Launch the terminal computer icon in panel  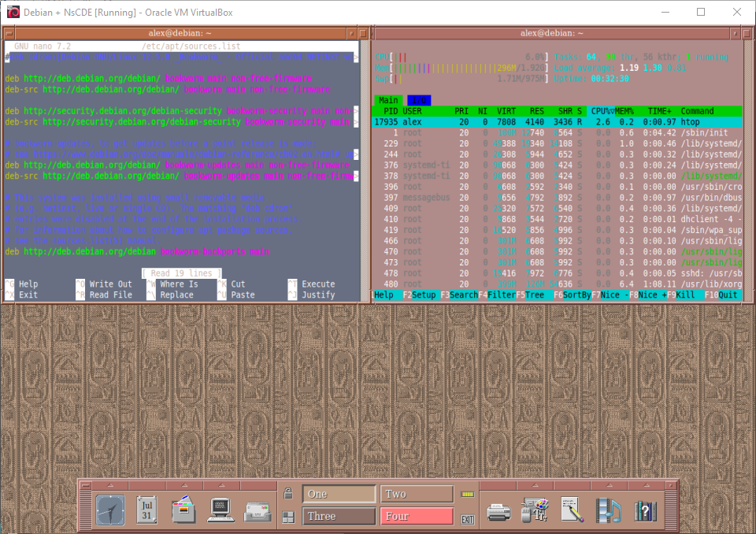(220, 510)
